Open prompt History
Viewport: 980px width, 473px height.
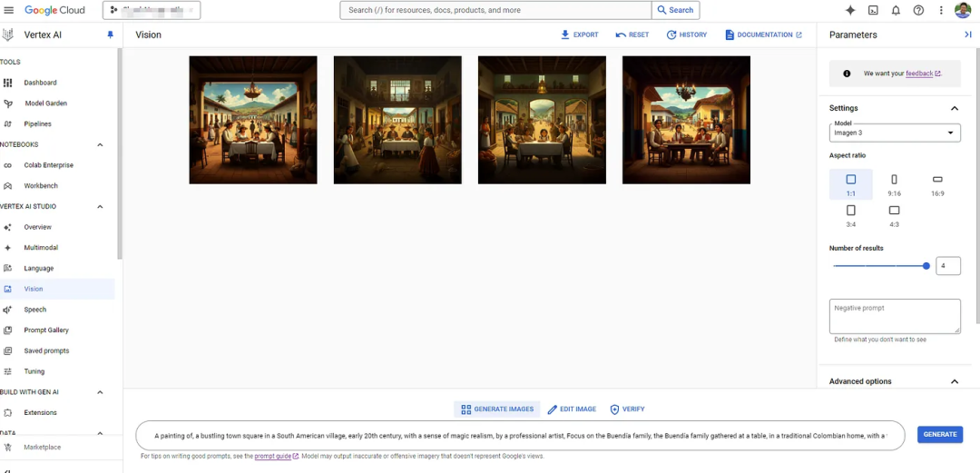click(x=687, y=35)
